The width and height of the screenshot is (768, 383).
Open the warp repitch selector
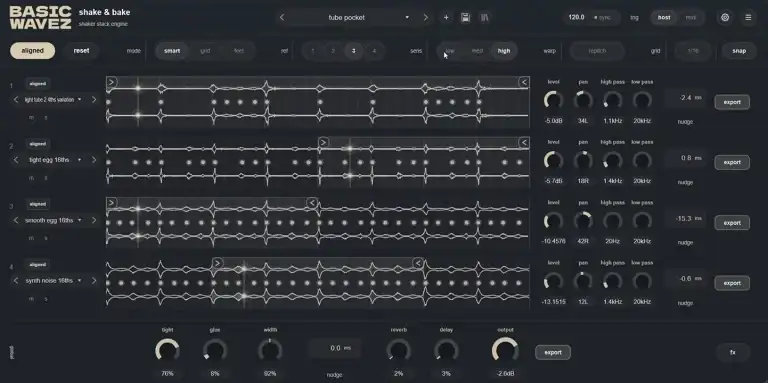click(x=597, y=50)
